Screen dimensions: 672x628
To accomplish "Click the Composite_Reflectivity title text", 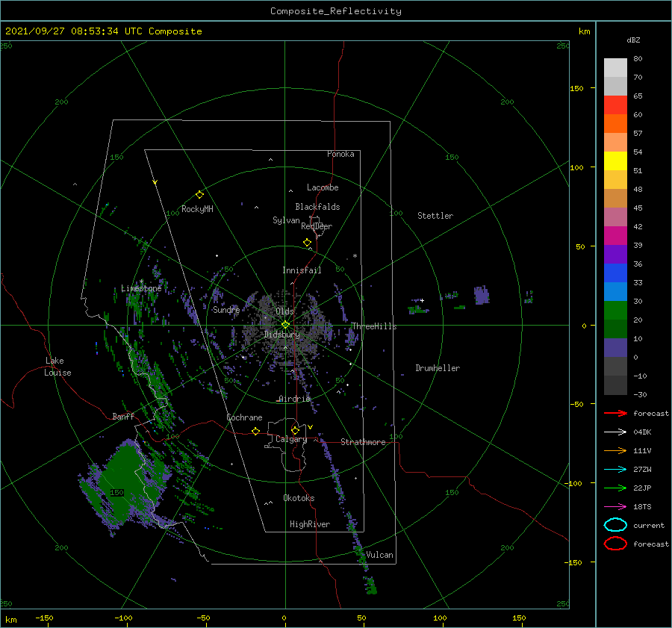I will click(x=336, y=11).
